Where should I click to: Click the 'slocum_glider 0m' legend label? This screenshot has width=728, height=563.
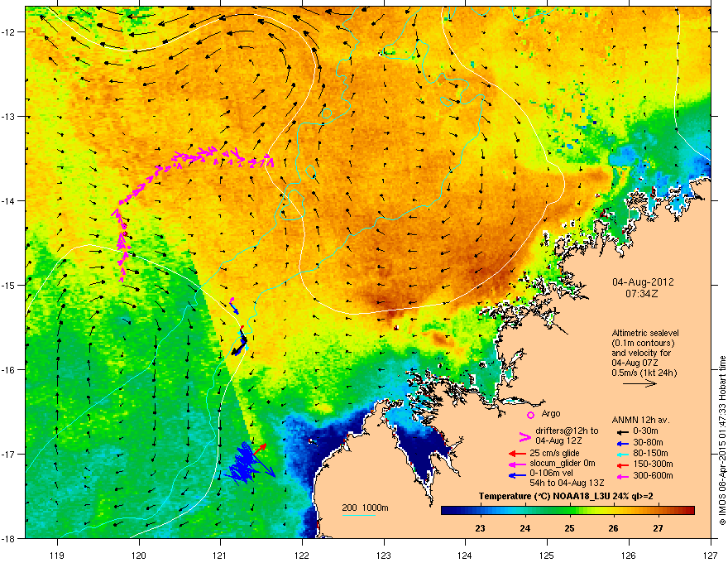[563, 464]
